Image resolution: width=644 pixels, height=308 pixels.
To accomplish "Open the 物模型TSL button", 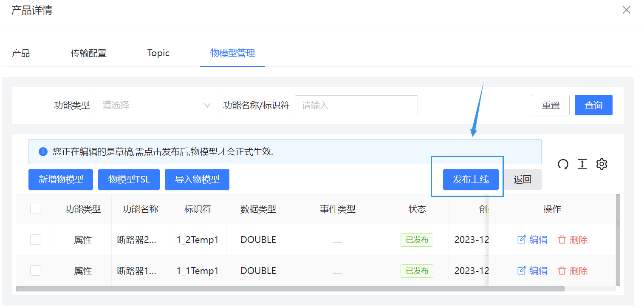I will pyautogui.click(x=129, y=180).
